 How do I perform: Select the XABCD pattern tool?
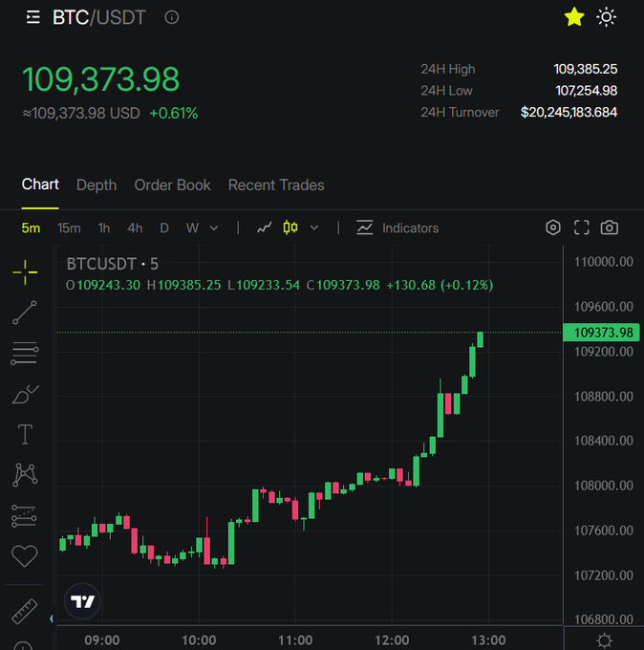coord(25,475)
